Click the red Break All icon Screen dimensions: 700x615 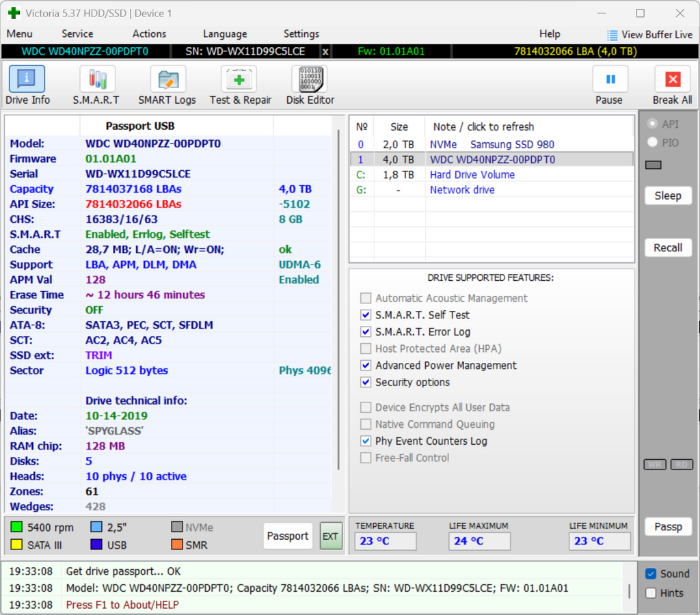click(673, 79)
